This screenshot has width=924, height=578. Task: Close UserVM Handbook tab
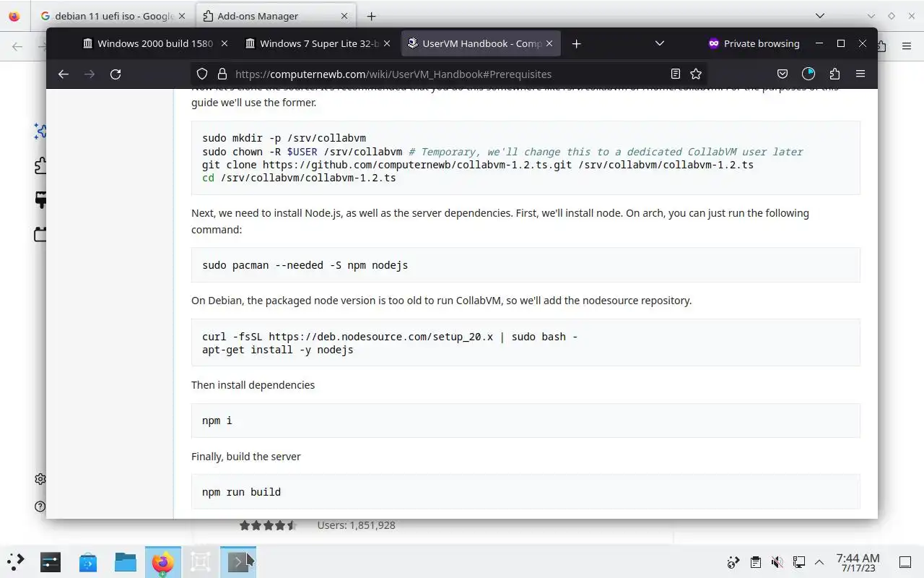(x=549, y=43)
